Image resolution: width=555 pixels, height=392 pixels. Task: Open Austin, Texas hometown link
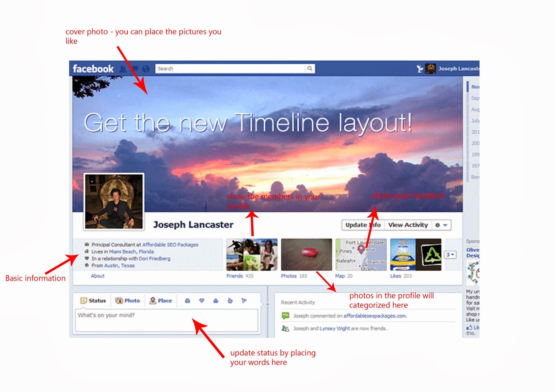point(119,265)
